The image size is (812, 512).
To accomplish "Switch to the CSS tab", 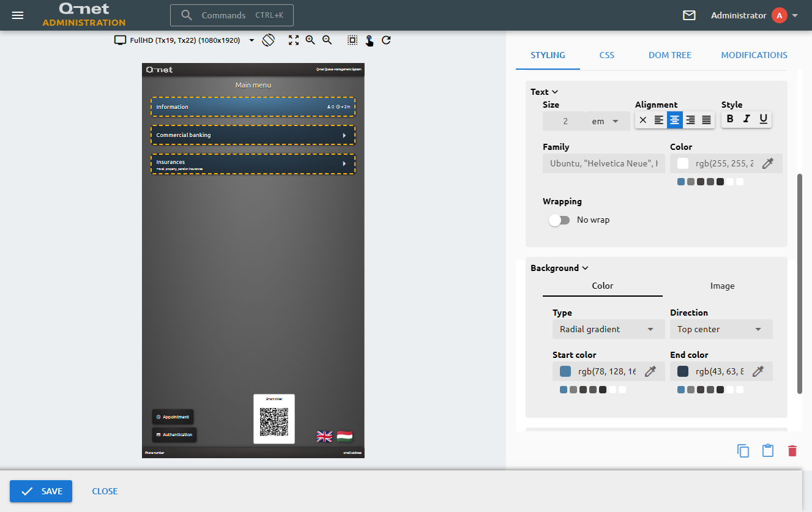I will (x=606, y=55).
